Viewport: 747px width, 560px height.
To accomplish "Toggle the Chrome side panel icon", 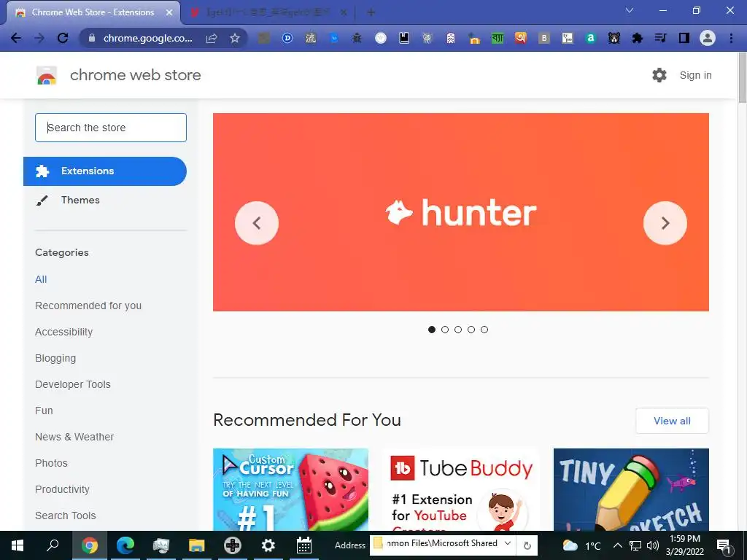I will [x=684, y=38].
